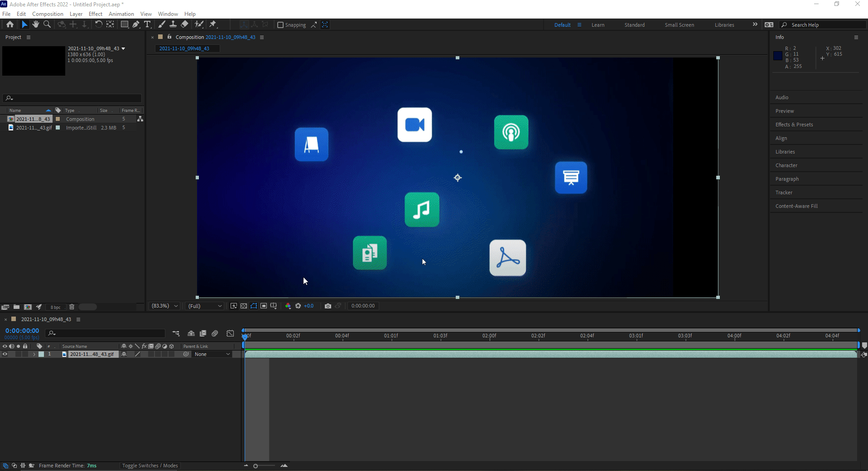Select the Selection (arrow) tool
868x471 pixels.
click(24, 24)
